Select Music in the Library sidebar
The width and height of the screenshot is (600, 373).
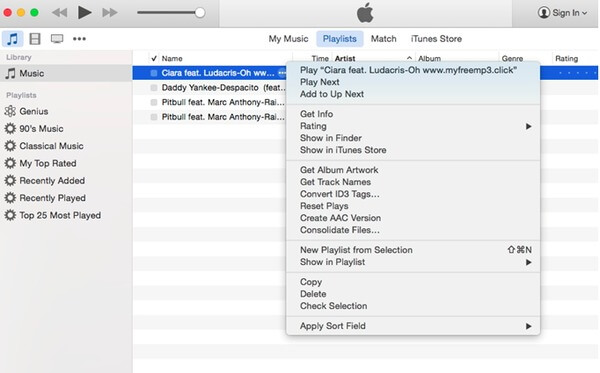66,73
